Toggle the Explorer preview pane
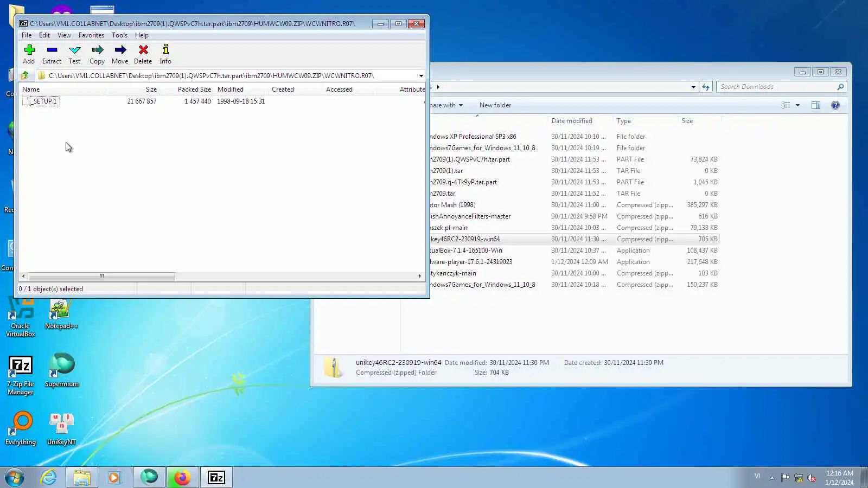The image size is (868, 488). point(815,105)
